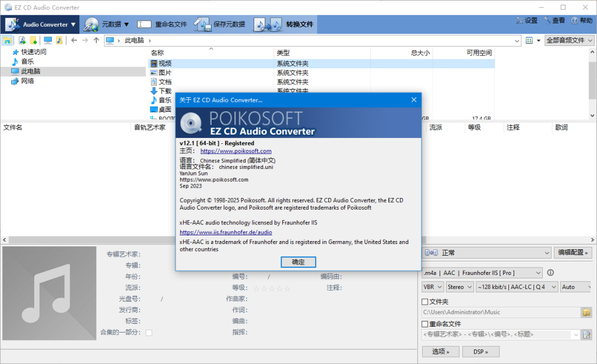Viewport: 597px width, 364px height.
Task: Open the 元数据 metadata dropdown
Action: coord(107,24)
